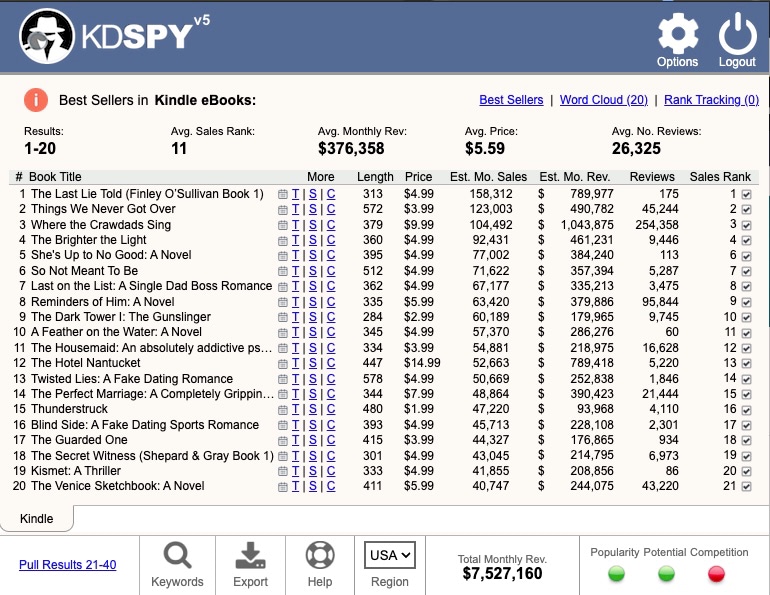This screenshot has height=595, width=770.
Task: Toggle checkbox for Reminders of Him row
Action: coord(746,302)
